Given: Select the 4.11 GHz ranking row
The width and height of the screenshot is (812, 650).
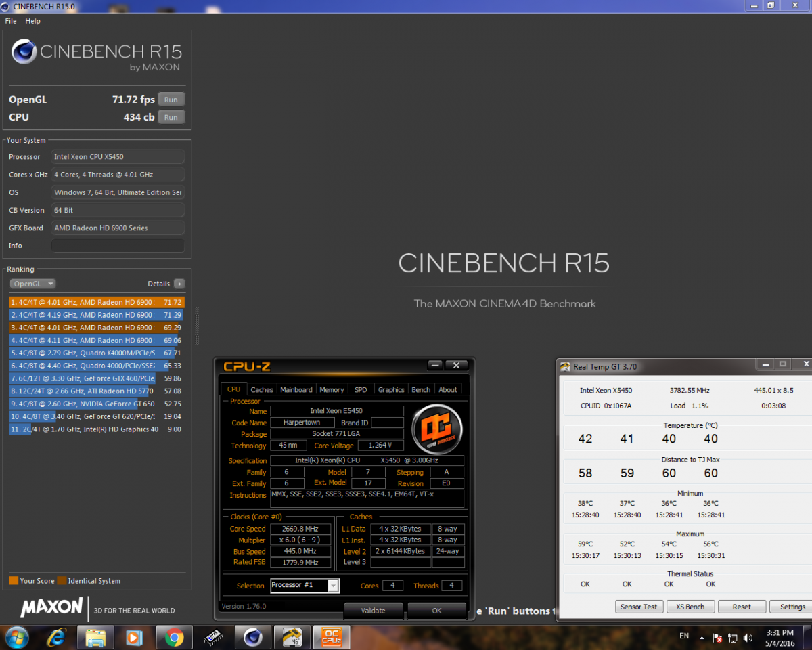Looking at the screenshot, I should 97,341.
